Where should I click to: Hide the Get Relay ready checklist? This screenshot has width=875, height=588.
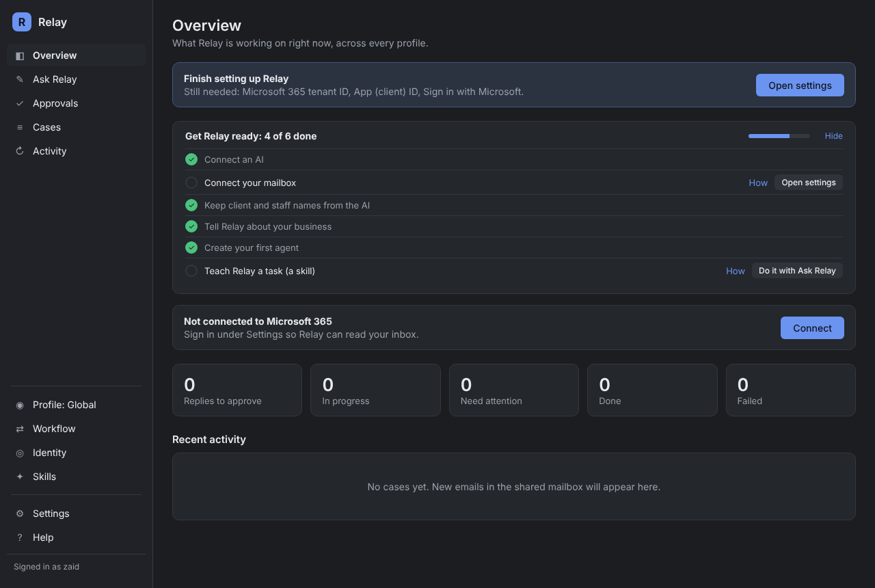(833, 136)
